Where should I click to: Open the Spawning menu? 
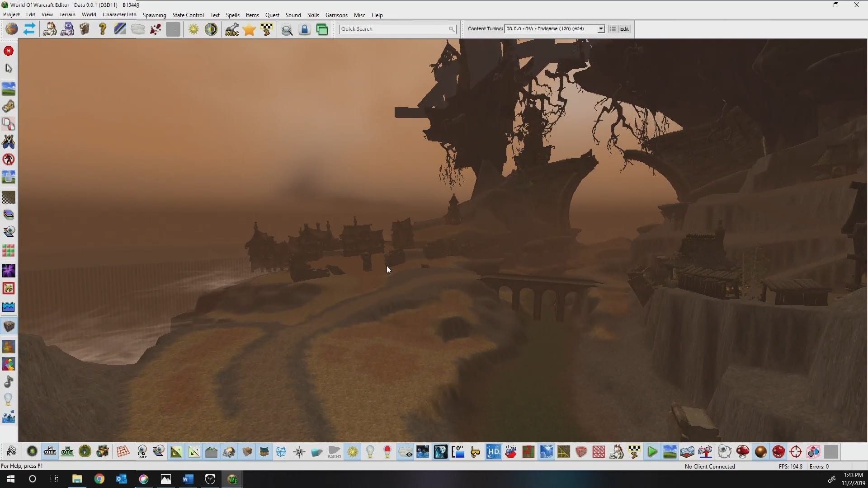click(154, 15)
